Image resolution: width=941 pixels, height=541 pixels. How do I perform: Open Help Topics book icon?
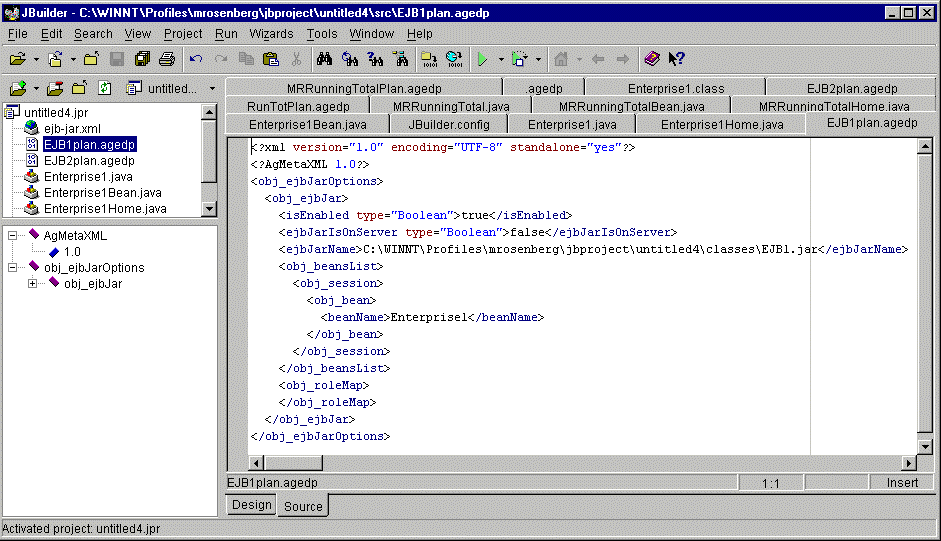click(652, 59)
